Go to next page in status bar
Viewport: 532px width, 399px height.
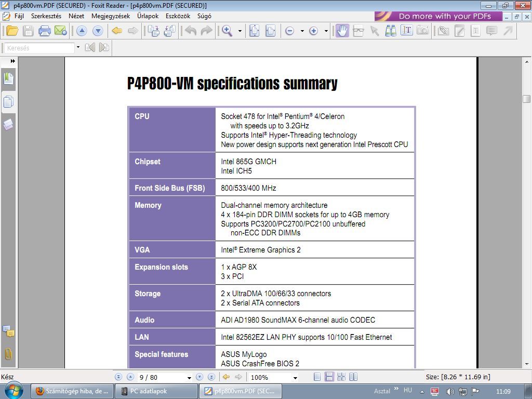(x=199, y=377)
